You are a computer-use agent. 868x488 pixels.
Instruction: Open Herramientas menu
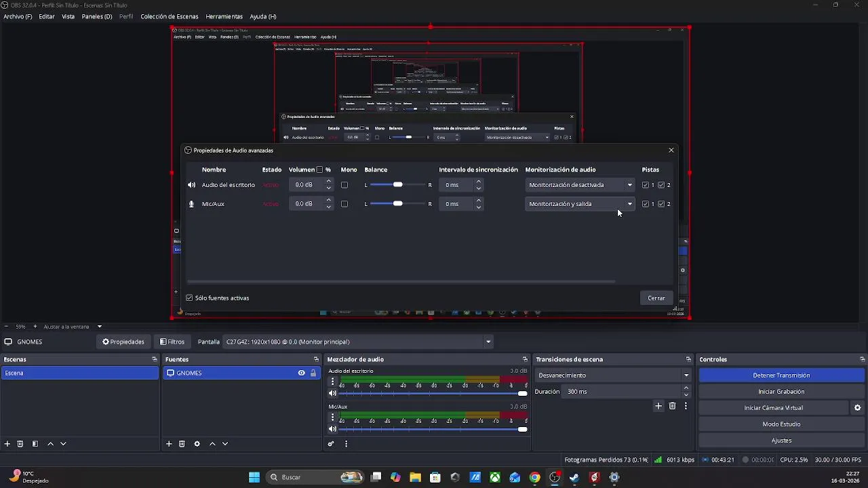coord(224,16)
